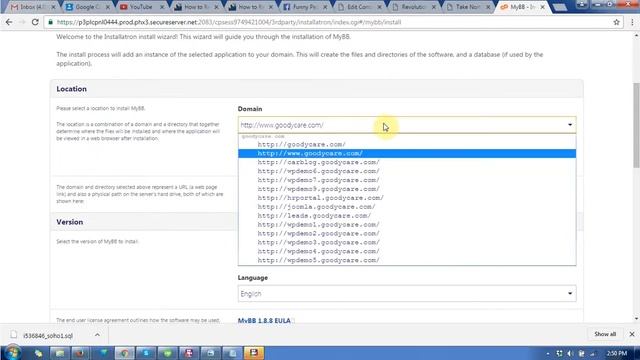This screenshot has height=360, width=640.
Task: Go back with the browser back arrow
Action: [x=9, y=22]
